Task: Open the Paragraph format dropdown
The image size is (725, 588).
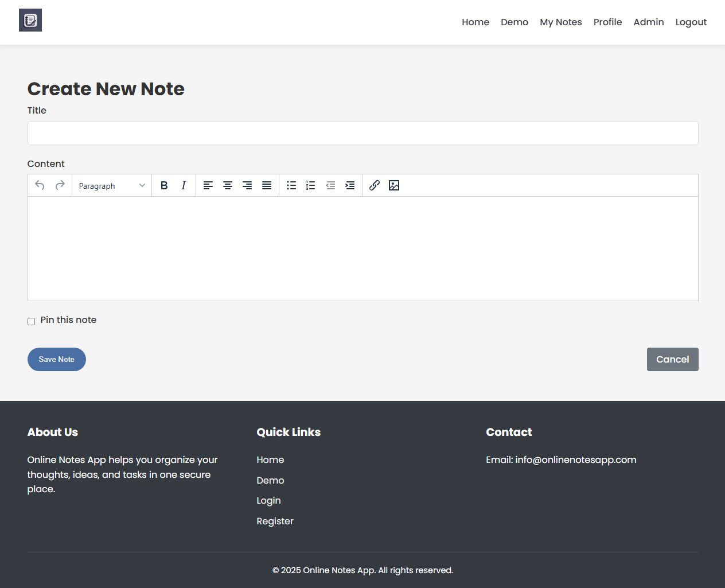Action: (x=112, y=186)
